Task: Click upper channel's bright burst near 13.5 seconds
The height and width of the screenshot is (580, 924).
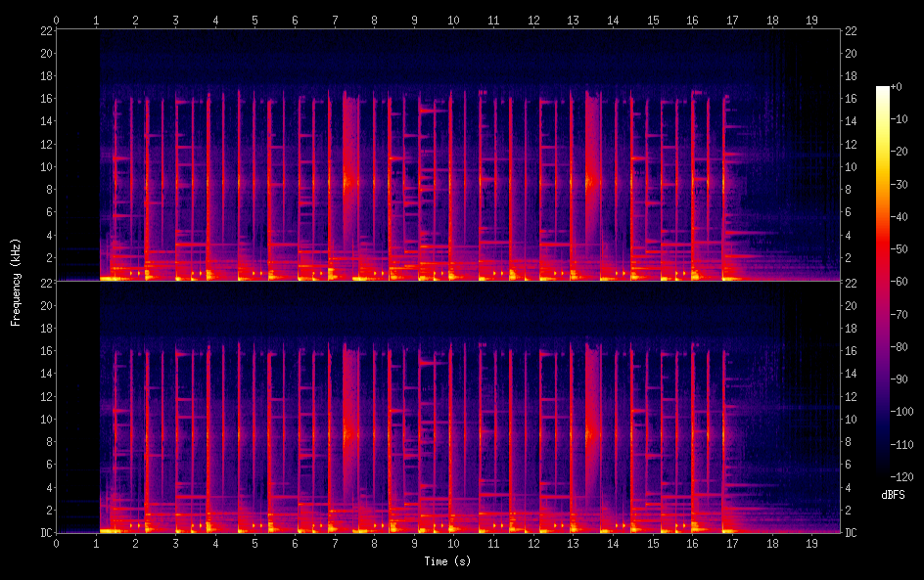Action: 590,181
